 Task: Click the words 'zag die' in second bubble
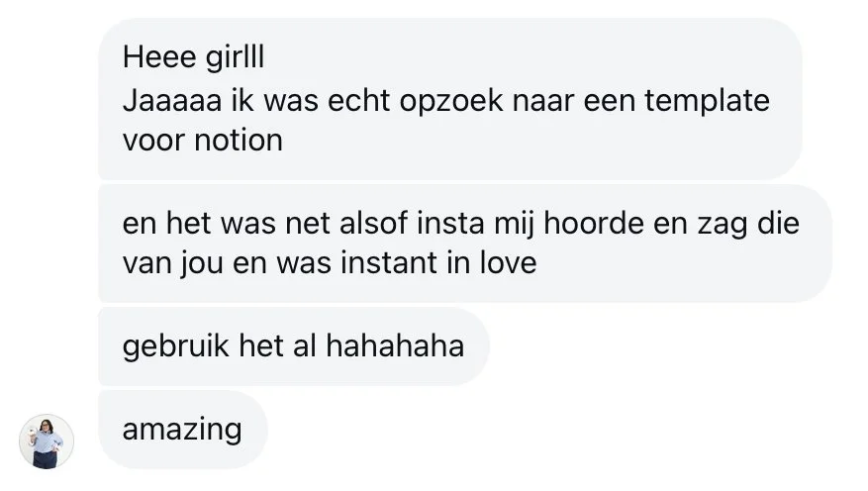pyautogui.click(x=748, y=224)
